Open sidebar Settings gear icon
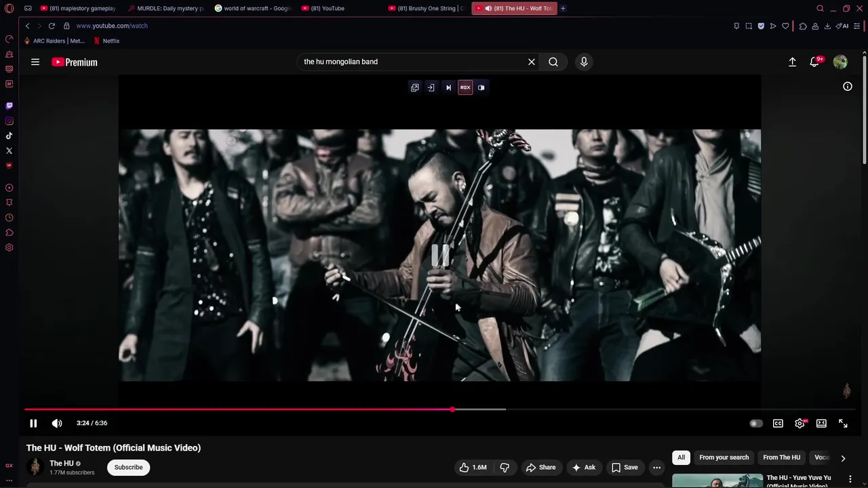The height and width of the screenshot is (488, 868). 9,247
